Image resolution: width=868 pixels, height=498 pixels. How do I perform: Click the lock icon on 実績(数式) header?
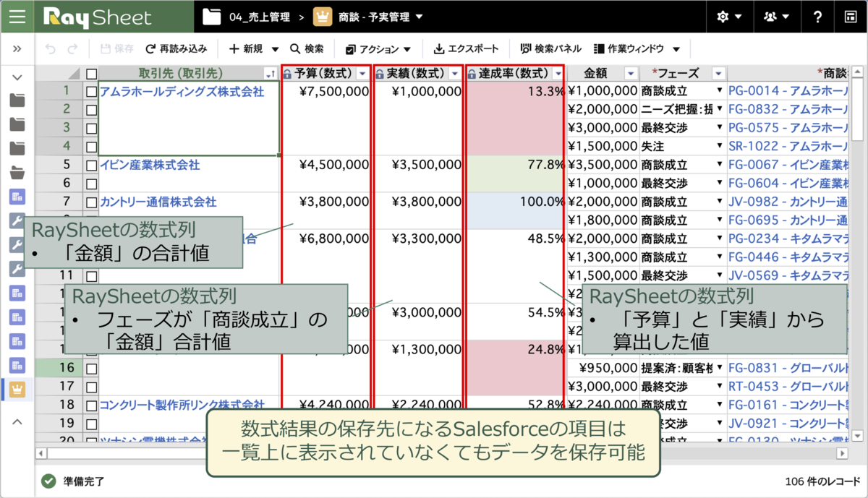coord(379,74)
